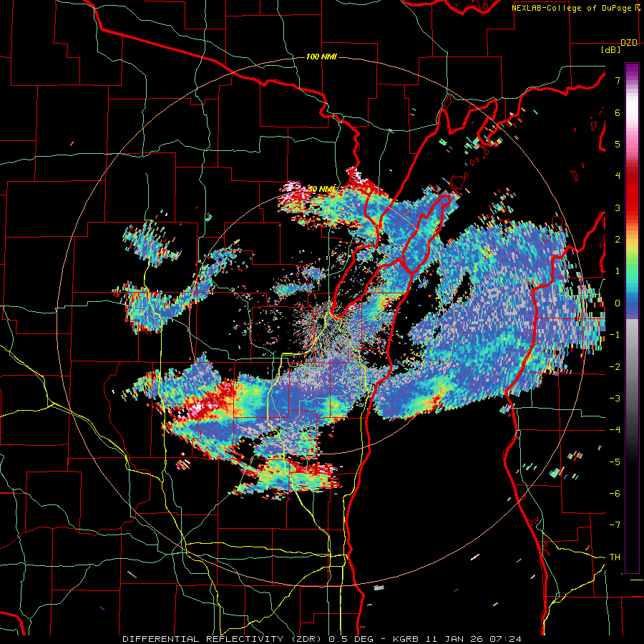Viewport: 644px width, 644px height.
Task: Click the scale label "2"
Action: 618,240
